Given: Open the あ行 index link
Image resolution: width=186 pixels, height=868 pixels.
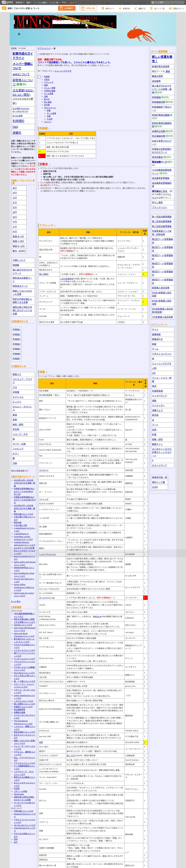Looking at the screenshot, I should (15, 188).
